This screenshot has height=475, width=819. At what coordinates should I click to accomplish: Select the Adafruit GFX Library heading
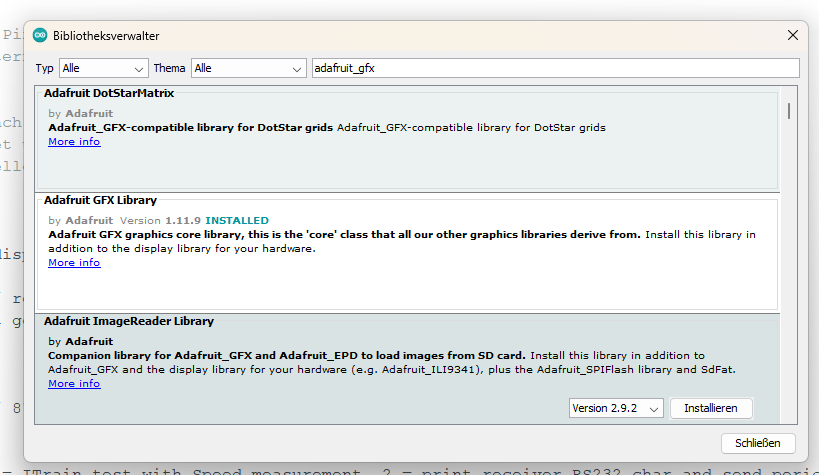point(100,200)
